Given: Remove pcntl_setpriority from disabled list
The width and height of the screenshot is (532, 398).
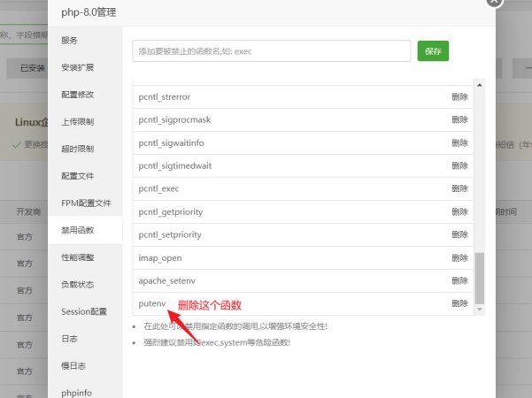Looking at the screenshot, I should coord(459,234).
